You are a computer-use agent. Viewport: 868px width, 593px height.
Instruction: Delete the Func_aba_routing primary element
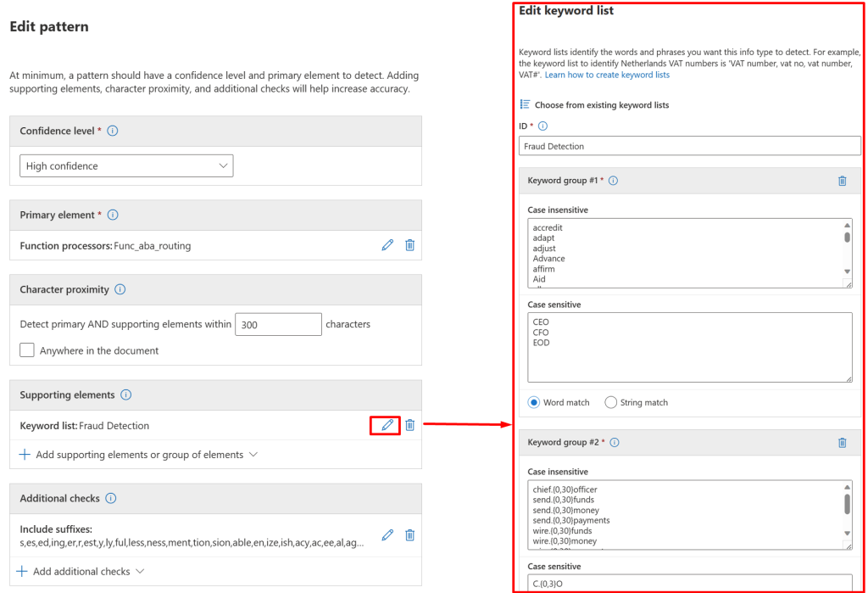click(x=409, y=245)
